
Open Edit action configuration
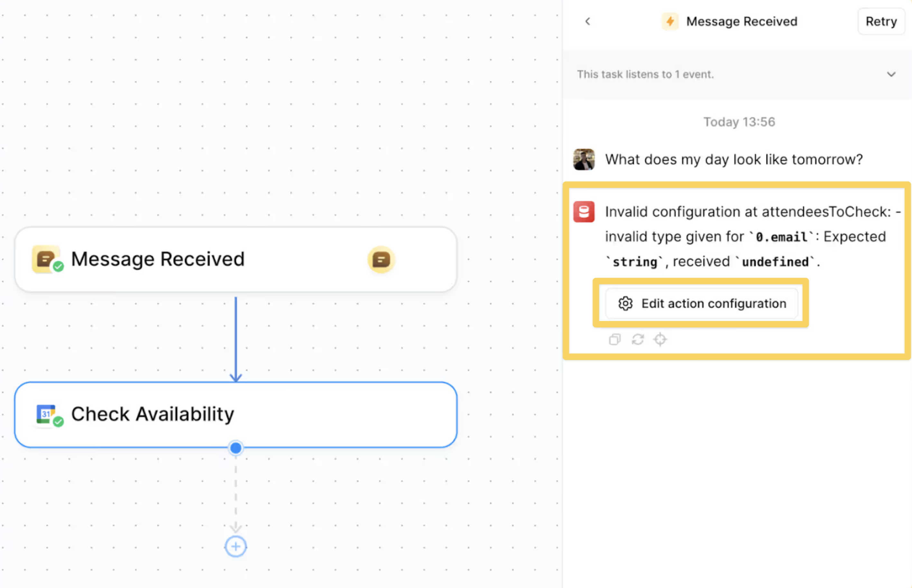(x=702, y=304)
